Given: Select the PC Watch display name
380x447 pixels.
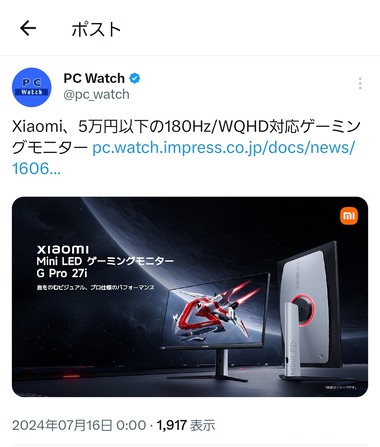Looking at the screenshot, I should click(x=94, y=78).
